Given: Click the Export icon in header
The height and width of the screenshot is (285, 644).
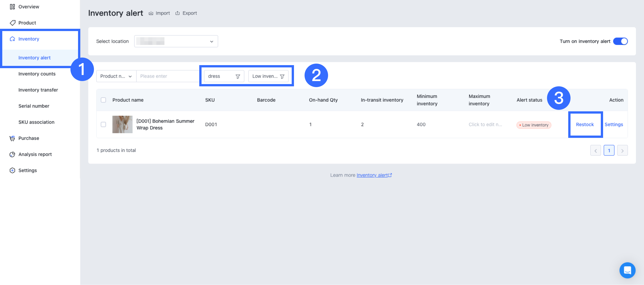Looking at the screenshot, I should click(178, 13).
